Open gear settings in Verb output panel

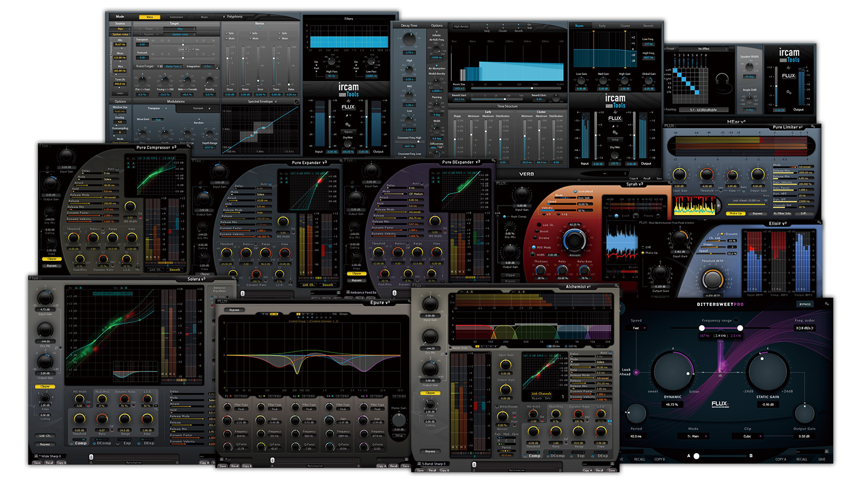click(615, 133)
